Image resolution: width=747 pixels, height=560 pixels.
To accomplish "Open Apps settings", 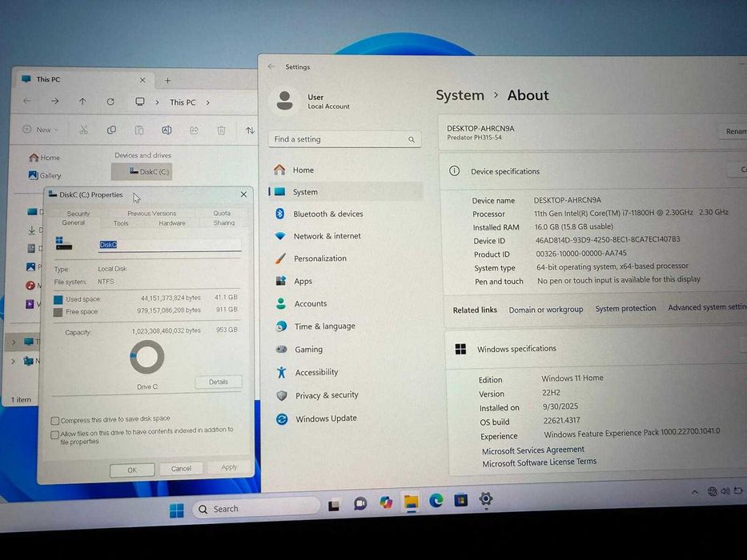I will pyautogui.click(x=347, y=282).
